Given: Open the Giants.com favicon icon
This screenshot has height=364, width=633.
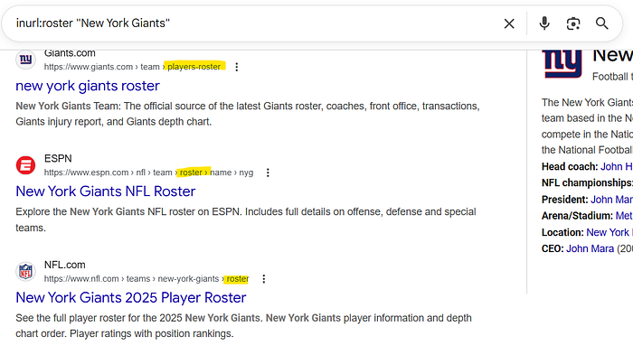Looking at the screenshot, I should [x=25, y=60].
